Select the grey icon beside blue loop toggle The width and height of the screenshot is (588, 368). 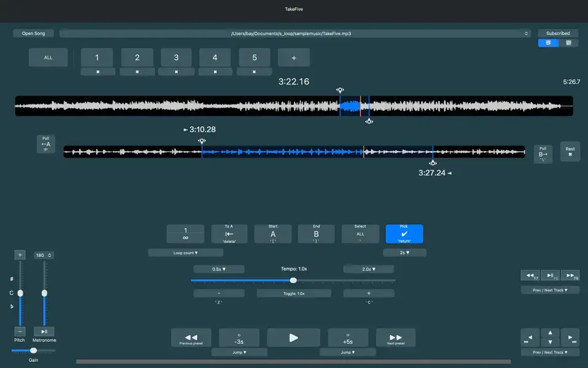point(568,43)
